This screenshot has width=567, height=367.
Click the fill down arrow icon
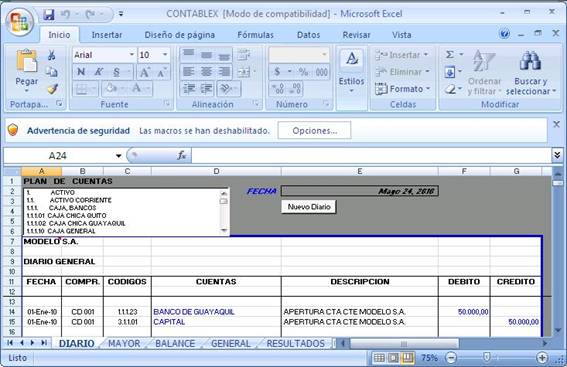[x=449, y=72]
